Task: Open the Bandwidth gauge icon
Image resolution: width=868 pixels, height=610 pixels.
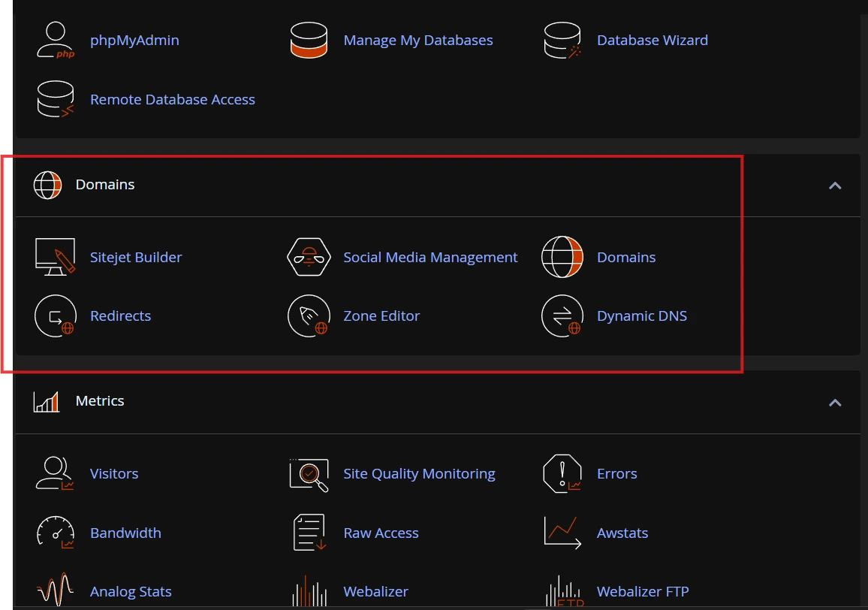Action: pos(56,533)
